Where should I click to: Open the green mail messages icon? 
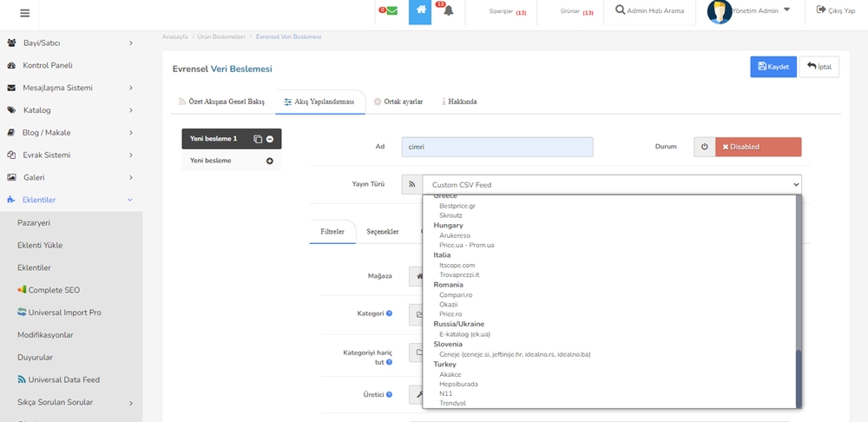(391, 10)
